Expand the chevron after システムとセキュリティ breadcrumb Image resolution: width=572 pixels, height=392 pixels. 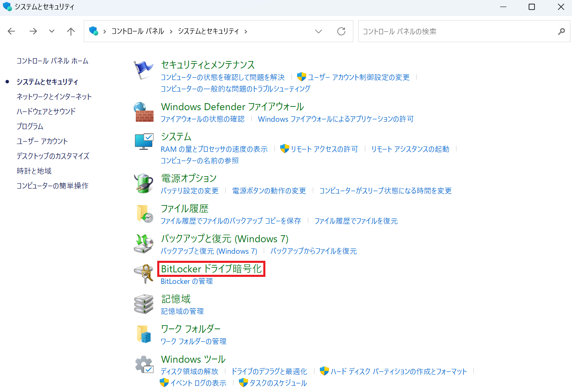(246, 31)
